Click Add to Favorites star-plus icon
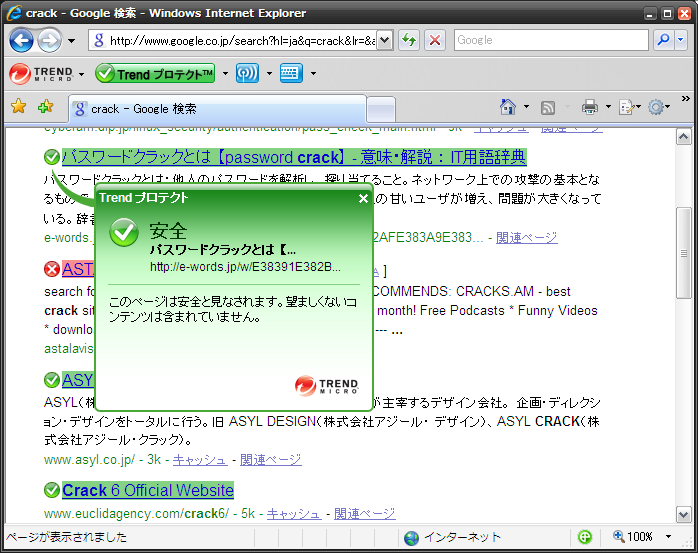The width and height of the screenshot is (698, 553). (x=45, y=107)
